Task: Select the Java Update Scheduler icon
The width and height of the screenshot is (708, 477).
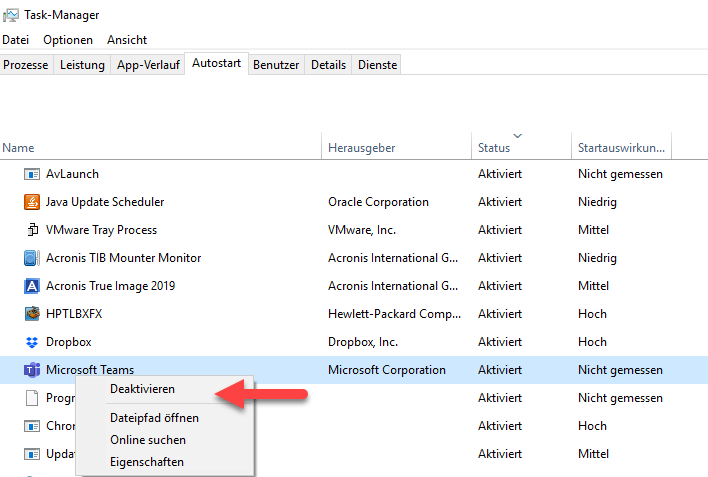Action: click(31, 202)
